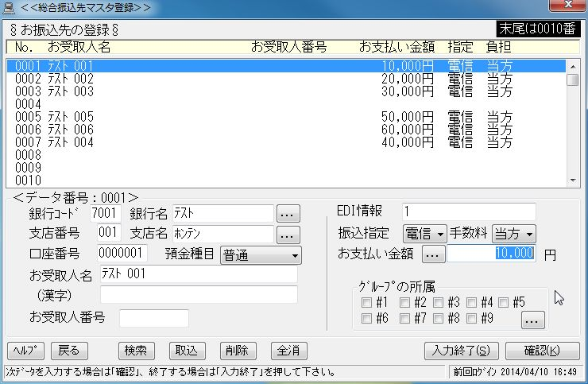Click the 入力終了(S) button

point(462,351)
